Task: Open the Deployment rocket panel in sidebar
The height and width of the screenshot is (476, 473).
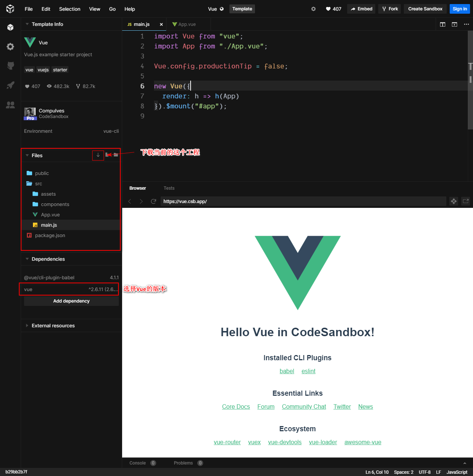Action: click(10, 85)
